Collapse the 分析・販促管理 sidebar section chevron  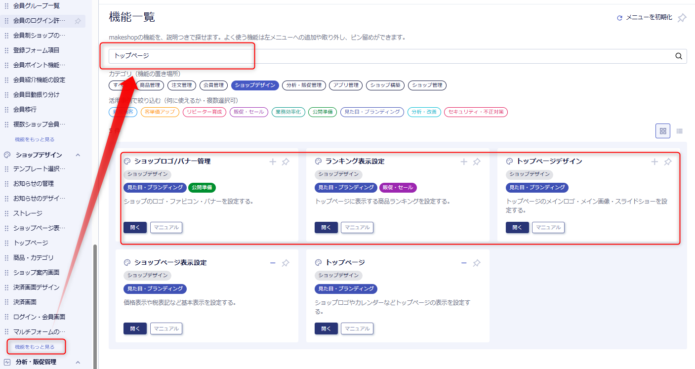[78, 362]
